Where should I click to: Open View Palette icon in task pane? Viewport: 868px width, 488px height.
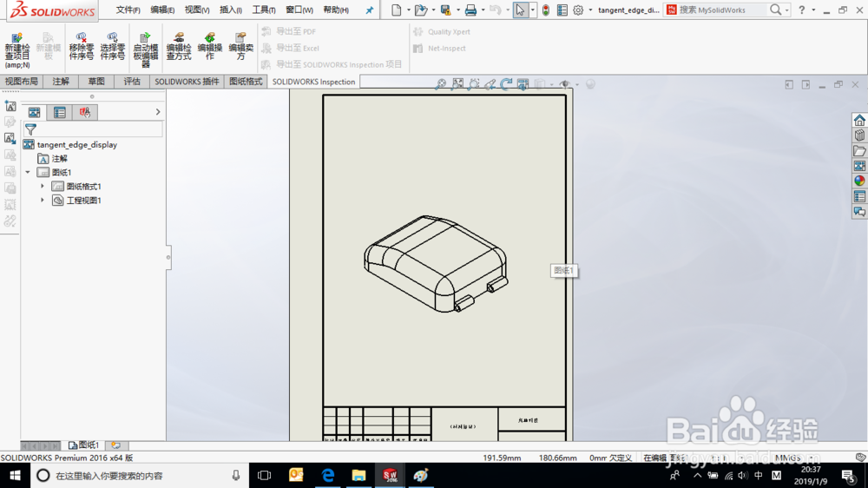859,166
